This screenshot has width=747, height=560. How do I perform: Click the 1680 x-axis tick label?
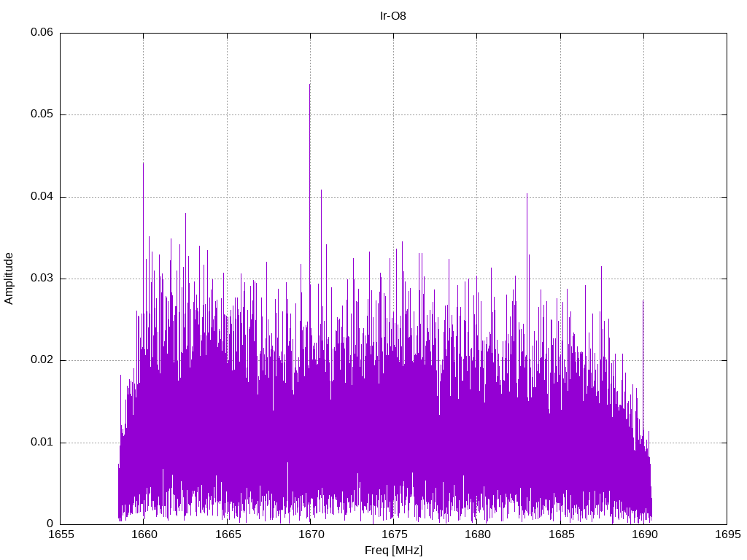[478, 534]
